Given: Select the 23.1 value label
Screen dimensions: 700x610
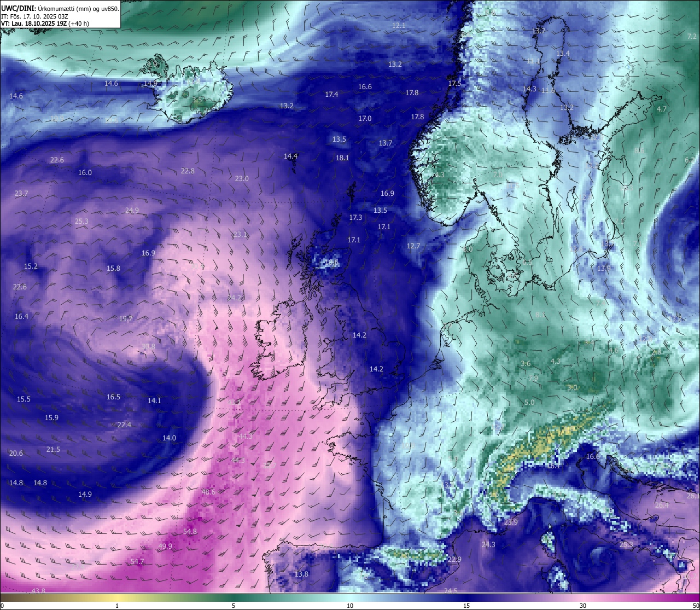Looking at the screenshot, I should pyautogui.click(x=240, y=235).
